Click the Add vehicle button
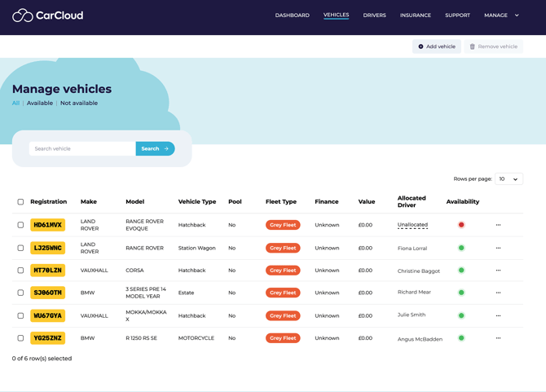The image size is (546, 392). [x=437, y=46]
